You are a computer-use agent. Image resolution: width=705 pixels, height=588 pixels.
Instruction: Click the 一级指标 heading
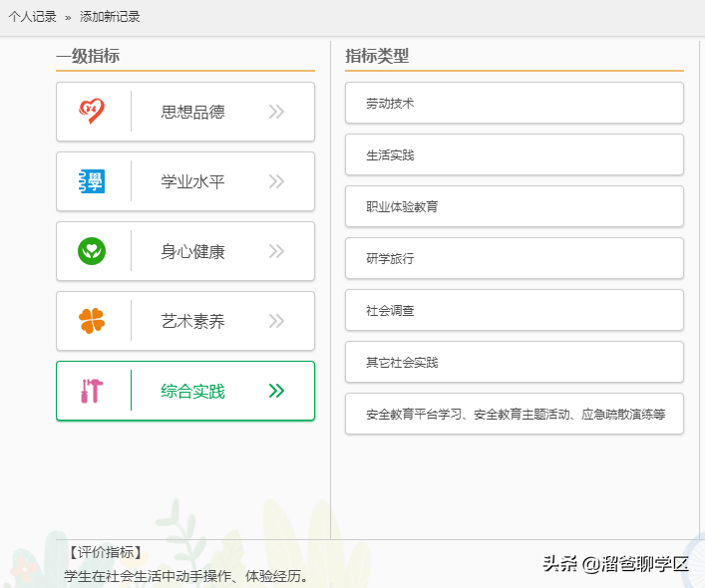pos(88,56)
